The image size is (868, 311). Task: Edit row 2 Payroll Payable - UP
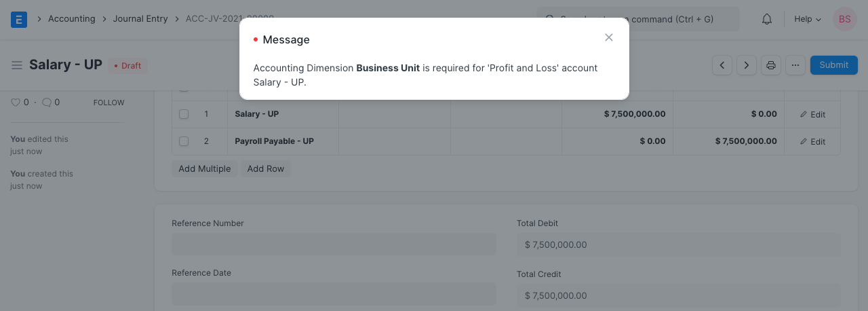coord(812,142)
